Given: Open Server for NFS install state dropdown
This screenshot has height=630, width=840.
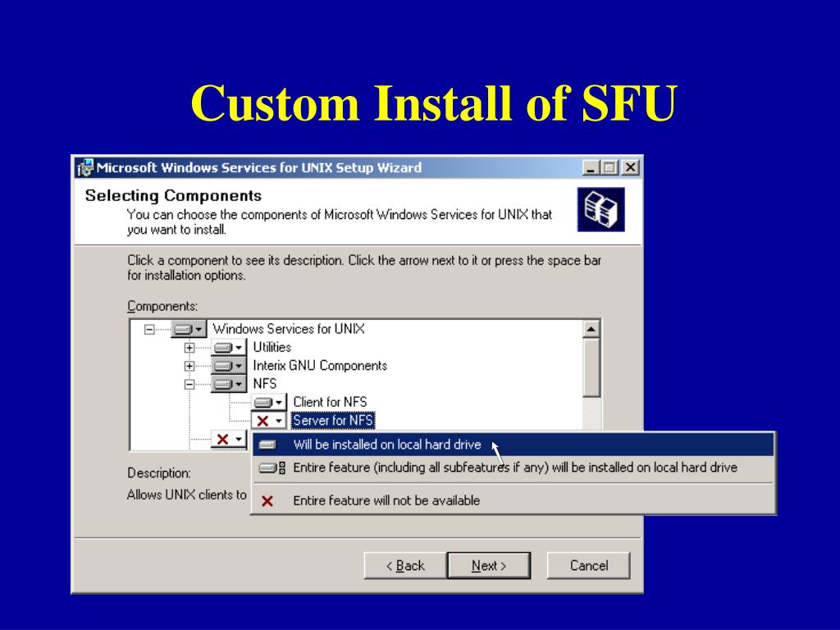Looking at the screenshot, I should [x=269, y=421].
